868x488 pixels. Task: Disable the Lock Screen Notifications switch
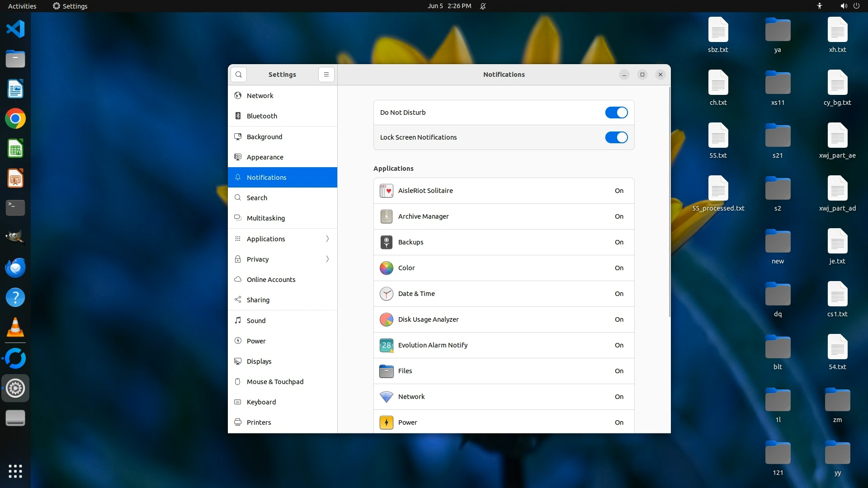[616, 137]
